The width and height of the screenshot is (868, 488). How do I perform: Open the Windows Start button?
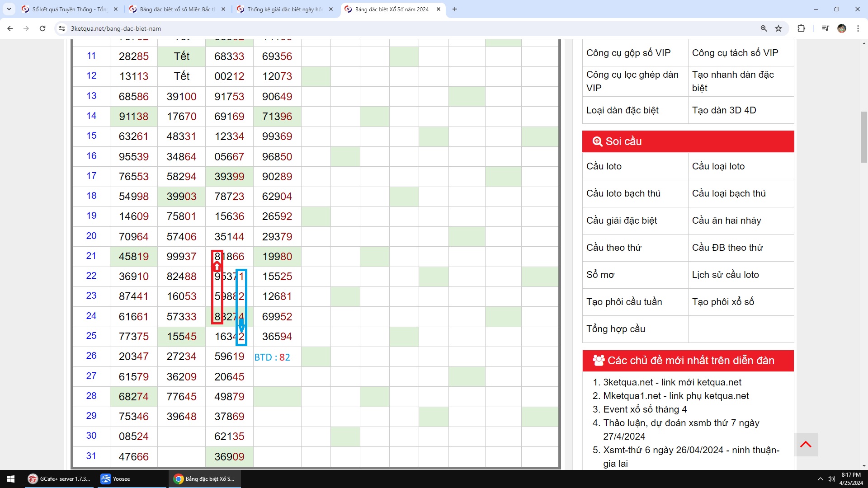pyautogui.click(x=11, y=479)
